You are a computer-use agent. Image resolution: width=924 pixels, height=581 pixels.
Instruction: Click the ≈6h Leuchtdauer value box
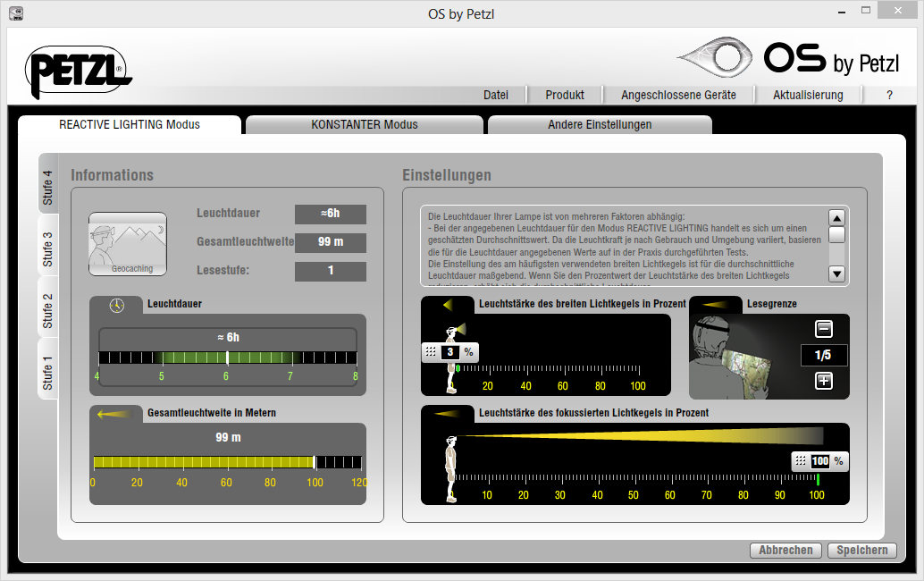(x=331, y=214)
